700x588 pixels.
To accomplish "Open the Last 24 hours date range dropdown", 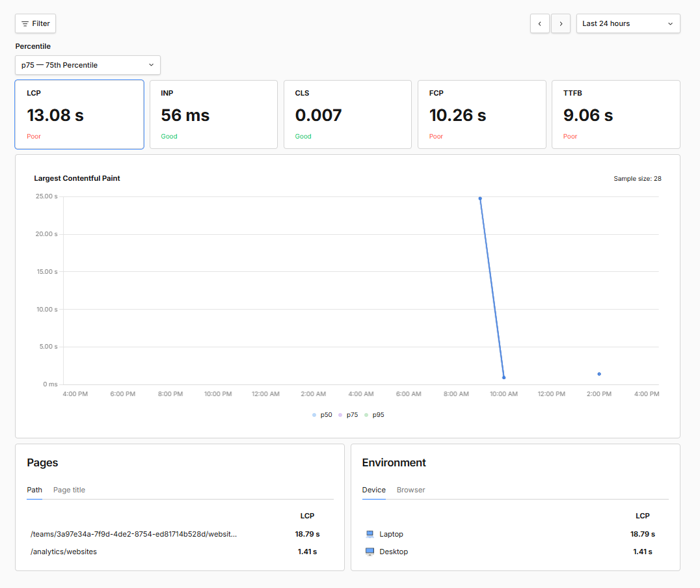I will click(628, 23).
